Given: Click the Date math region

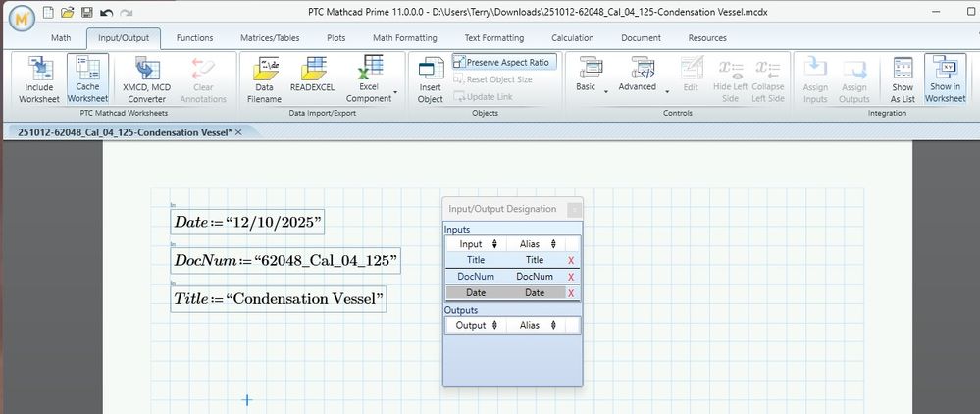Looking at the screenshot, I should (x=247, y=222).
